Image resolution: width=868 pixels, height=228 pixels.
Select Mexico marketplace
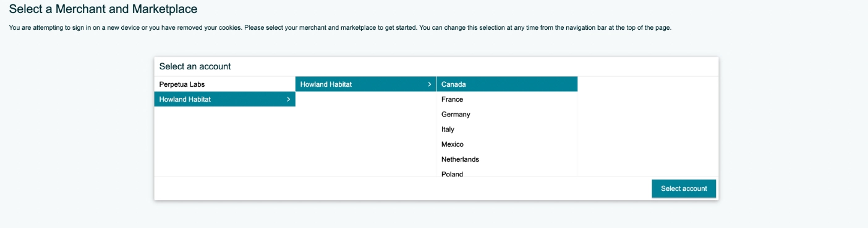coord(507,144)
